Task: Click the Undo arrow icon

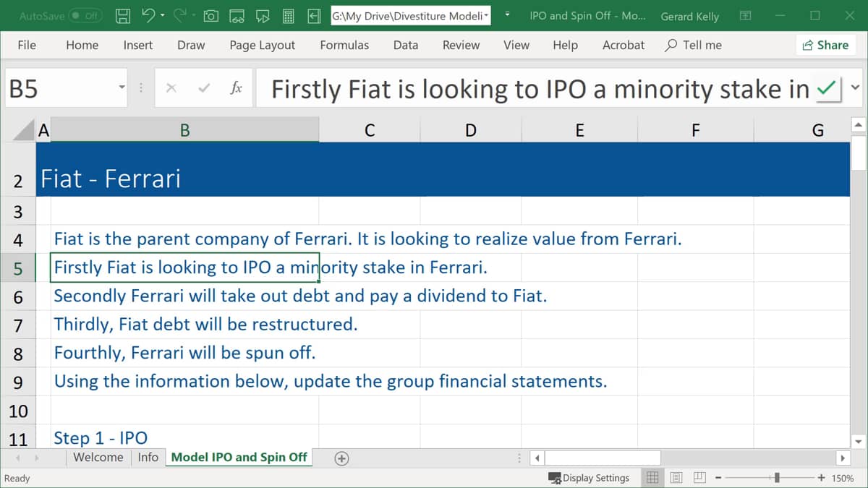Action: pos(148,15)
